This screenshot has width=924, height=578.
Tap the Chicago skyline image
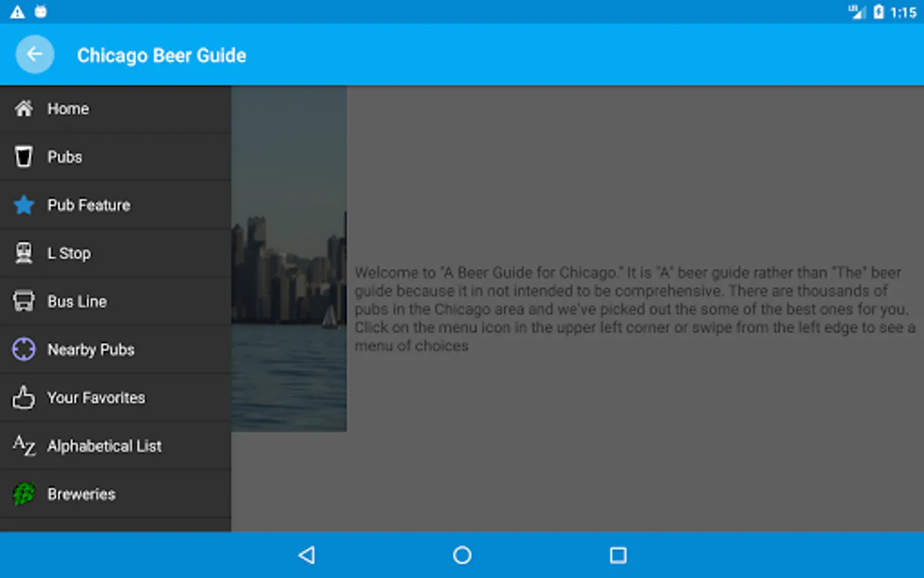point(289,258)
